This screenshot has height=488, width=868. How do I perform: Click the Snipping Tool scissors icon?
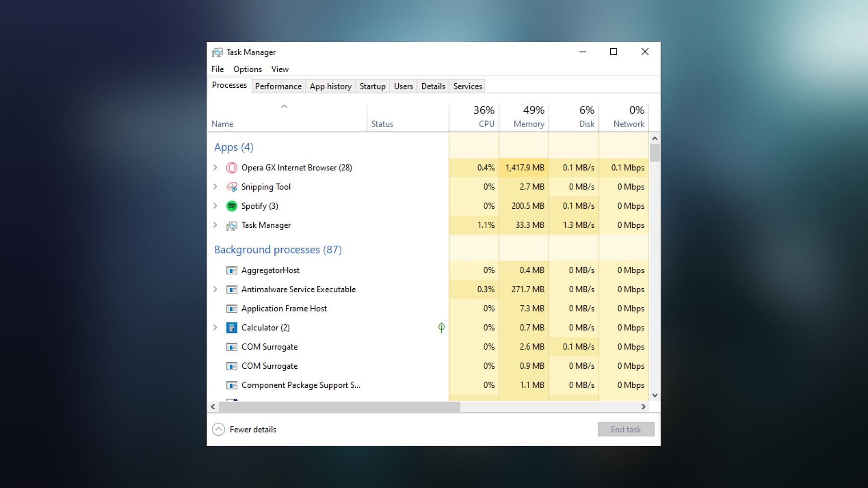coord(231,187)
